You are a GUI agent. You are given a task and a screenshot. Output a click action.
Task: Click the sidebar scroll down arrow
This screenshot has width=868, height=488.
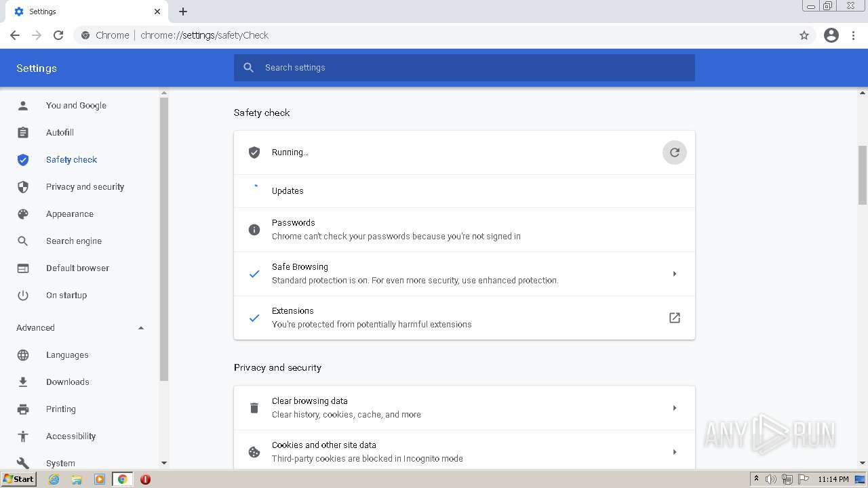coord(163,463)
